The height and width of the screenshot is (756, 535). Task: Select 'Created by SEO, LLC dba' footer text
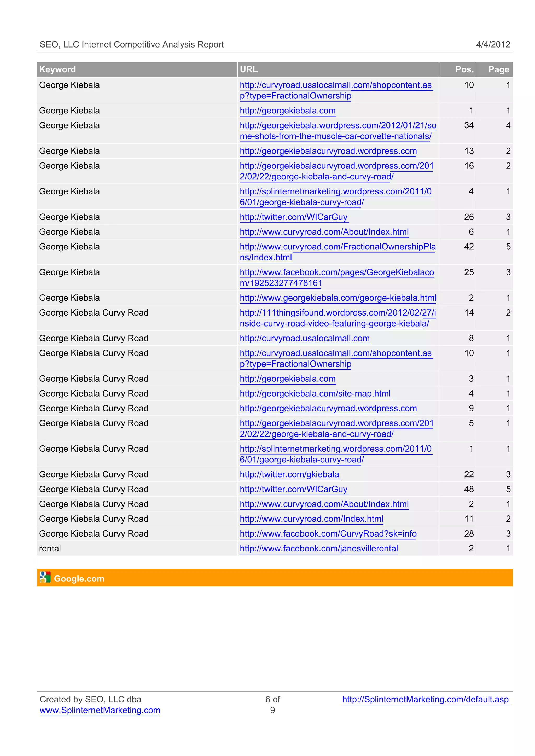[x=90, y=699]
